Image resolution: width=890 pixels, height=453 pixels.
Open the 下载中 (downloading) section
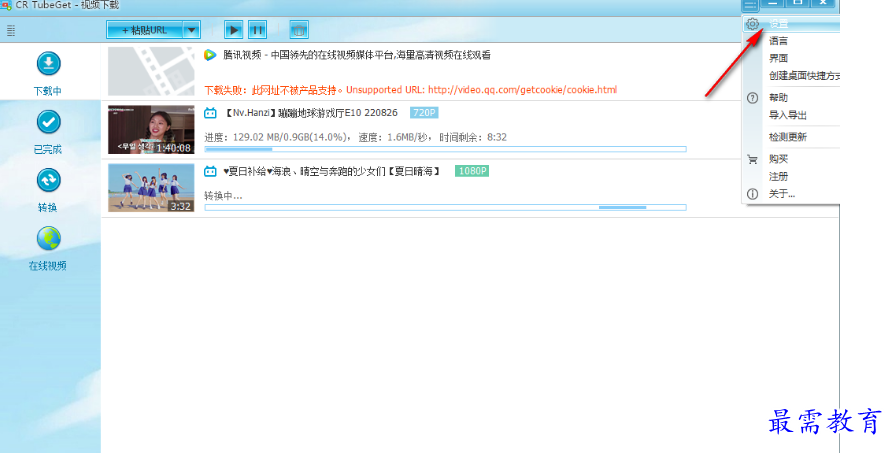click(48, 73)
